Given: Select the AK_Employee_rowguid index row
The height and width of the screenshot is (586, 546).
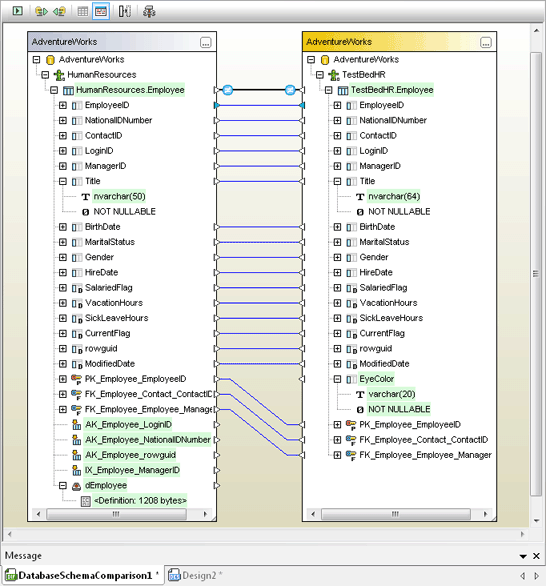Looking at the screenshot, I should 130,455.
